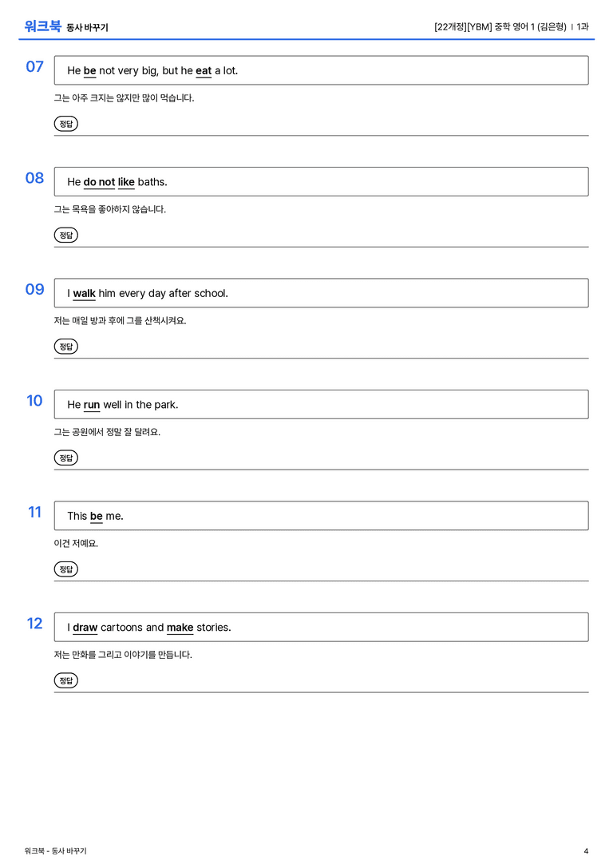This screenshot has width=613, height=868.
Task: Click the underlined word 'make' in question 12
Action: 180,627
